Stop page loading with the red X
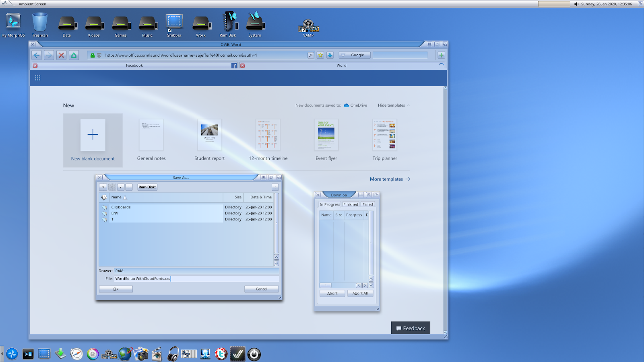 pyautogui.click(x=61, y=55)
